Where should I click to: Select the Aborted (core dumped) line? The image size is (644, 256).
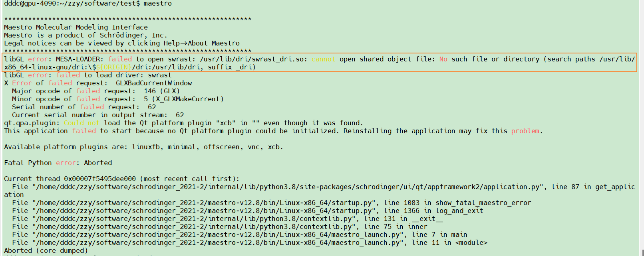(x=46, y=250)
